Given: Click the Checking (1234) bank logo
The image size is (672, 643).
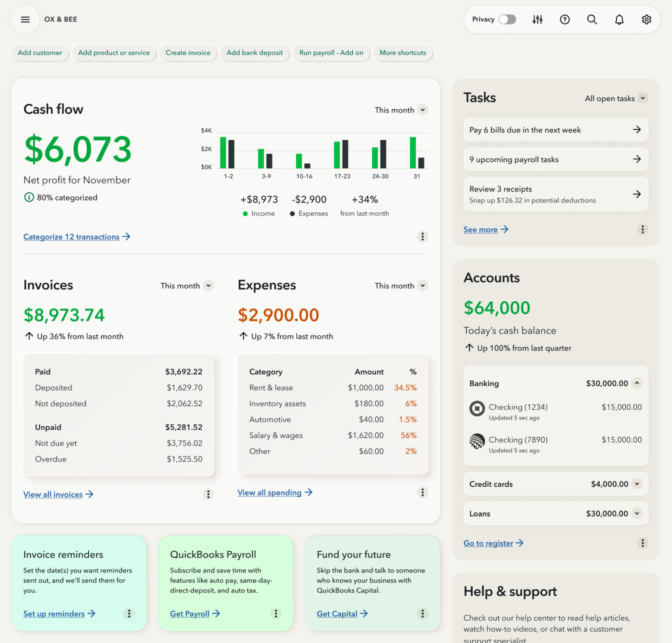Looking at the screenshot, I should click(477, 408).
